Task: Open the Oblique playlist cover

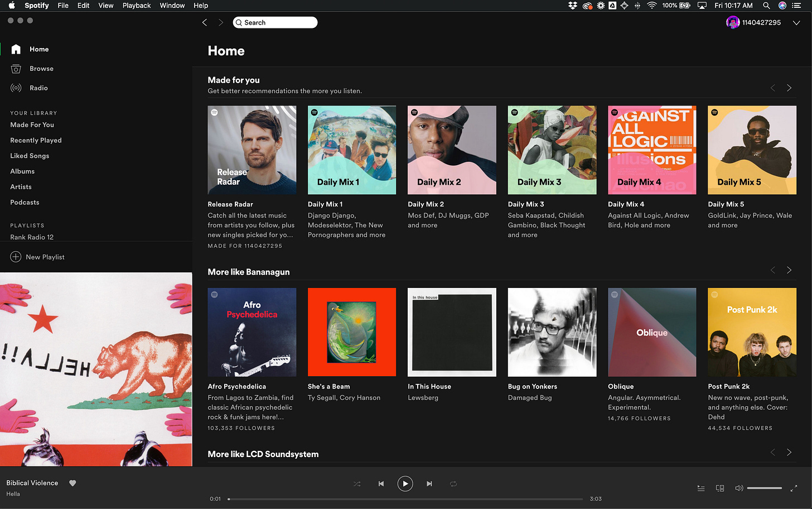Action: pyautogui.click(x=652, y=332)
